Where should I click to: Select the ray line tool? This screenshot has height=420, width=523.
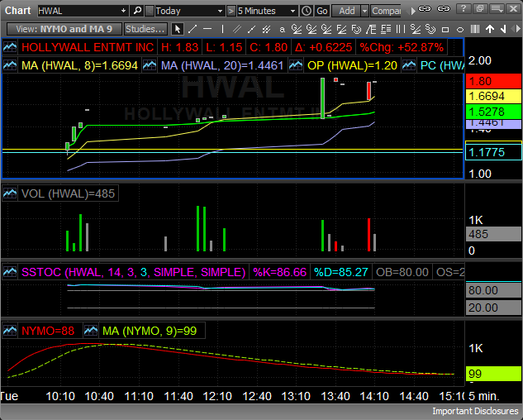tap(252, 30)
